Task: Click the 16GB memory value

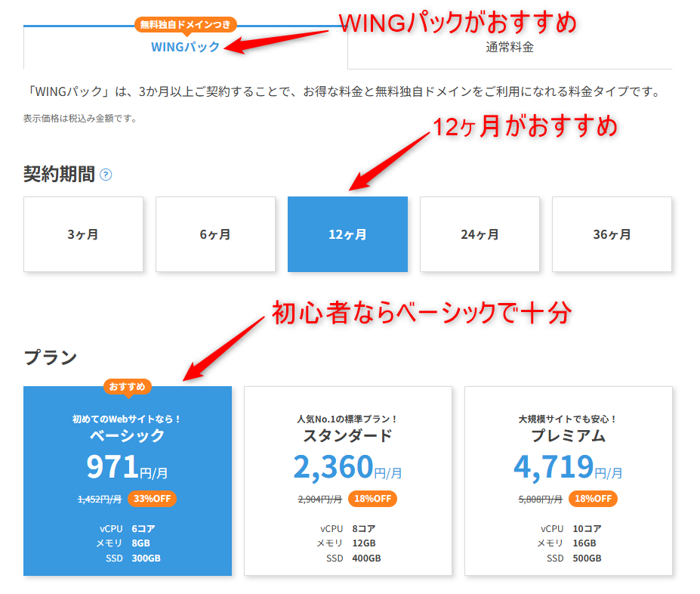Action: [584, 543]
